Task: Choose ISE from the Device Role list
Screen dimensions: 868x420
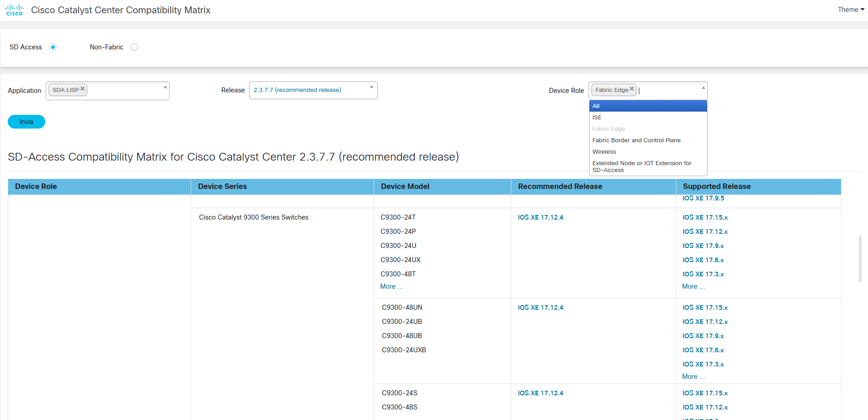Action: 648,118
